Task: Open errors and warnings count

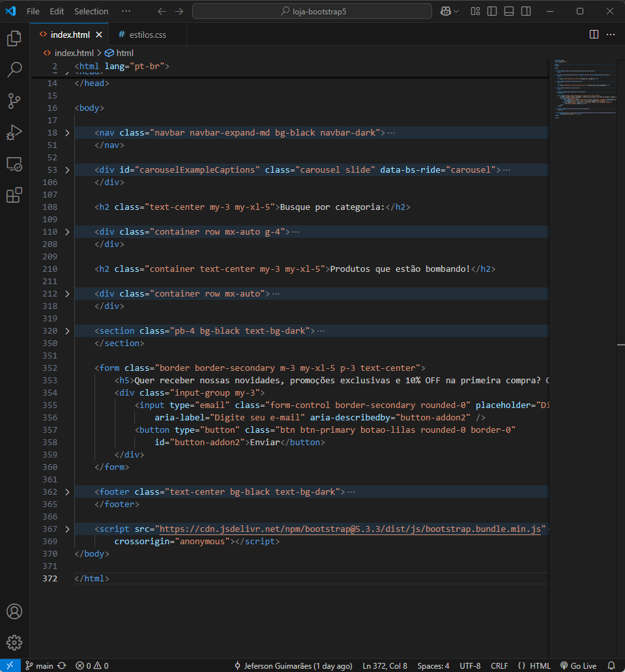Action: coord(92,665)
